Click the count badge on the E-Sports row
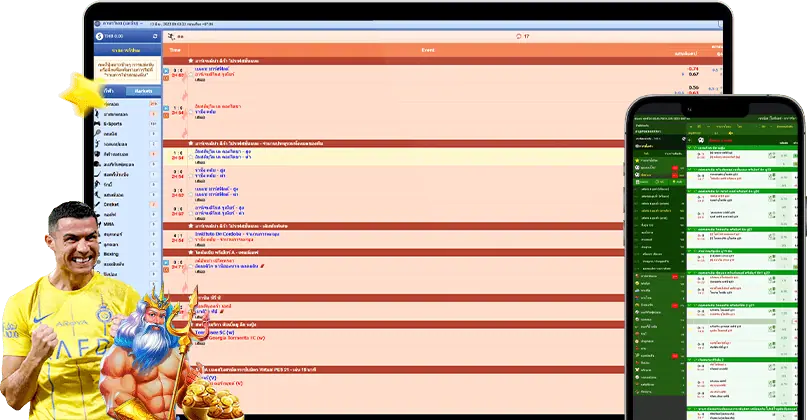Screen dimensions: 807x420 [x=153, y=124]
